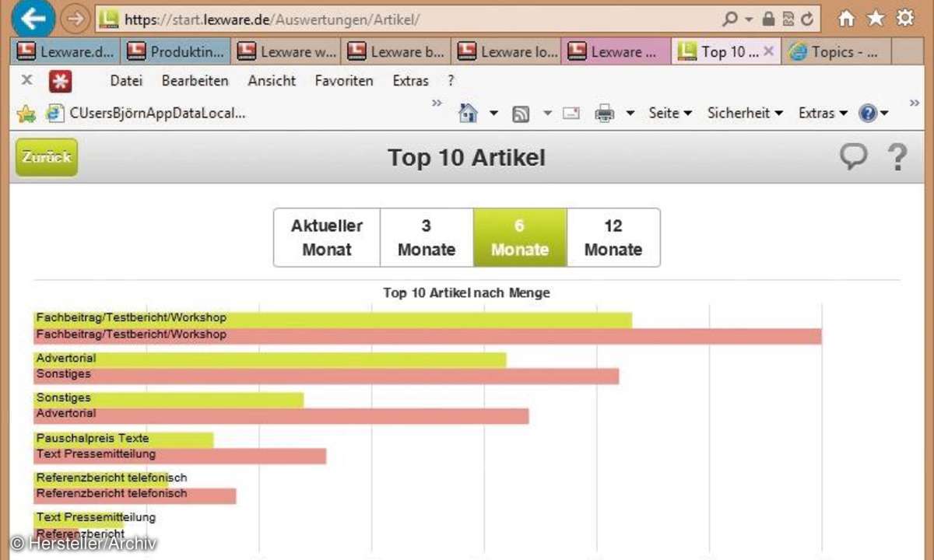
Task: Open the blue help icon dropdown
Action: 873,114
